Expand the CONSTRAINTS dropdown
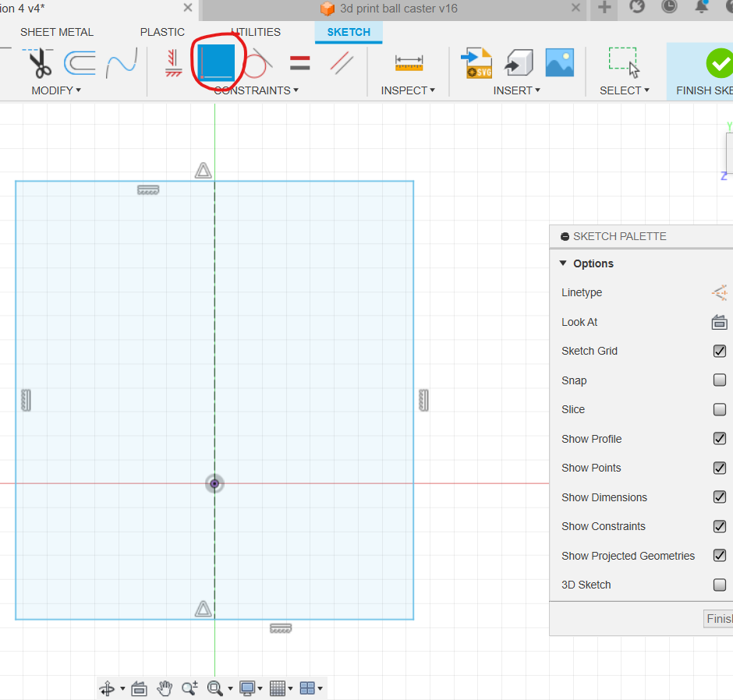Viewport: 733px width, 700px height. [x=256, y=90]
